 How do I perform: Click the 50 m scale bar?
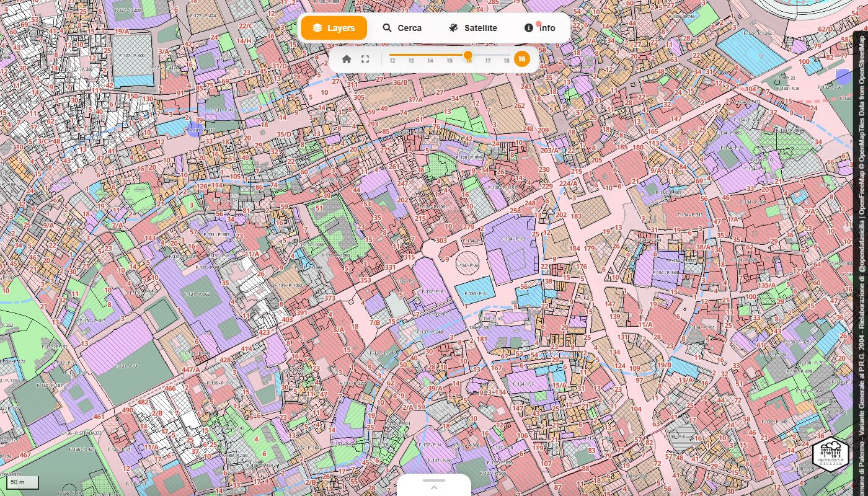[22, 482]
